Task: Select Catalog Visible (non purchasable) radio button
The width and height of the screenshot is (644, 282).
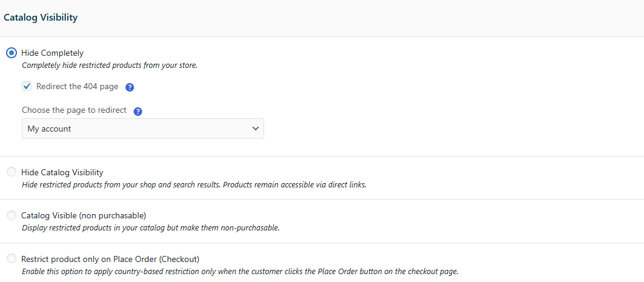Action: pyautogui.click(x=12, y=215)
